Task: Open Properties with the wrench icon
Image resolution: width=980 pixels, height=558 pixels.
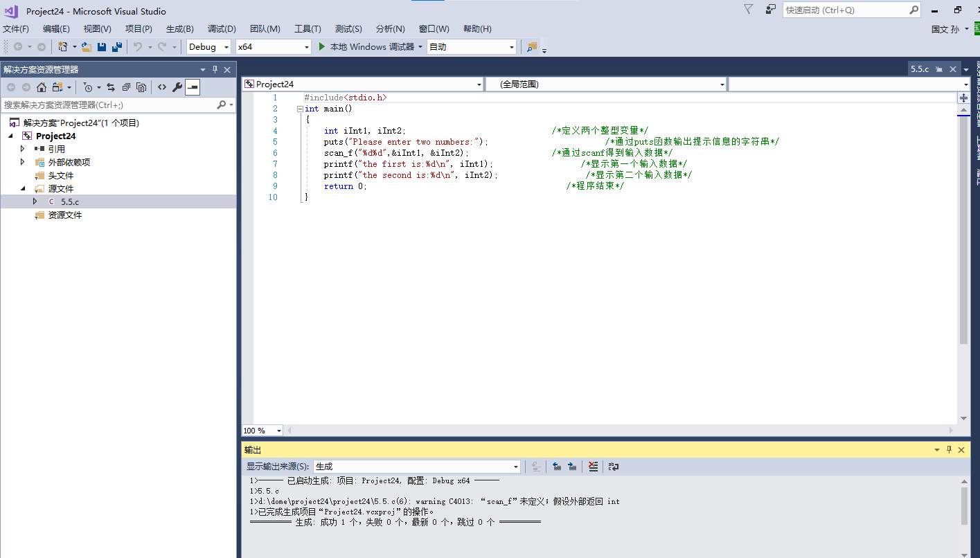Action: pyautogui.click(x=177, y=87)
